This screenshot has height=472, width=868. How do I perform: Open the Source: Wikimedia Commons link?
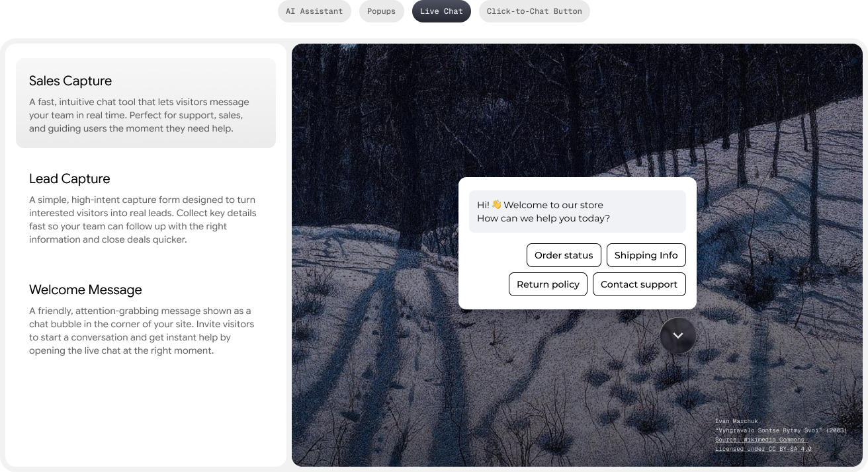(759, 440)
